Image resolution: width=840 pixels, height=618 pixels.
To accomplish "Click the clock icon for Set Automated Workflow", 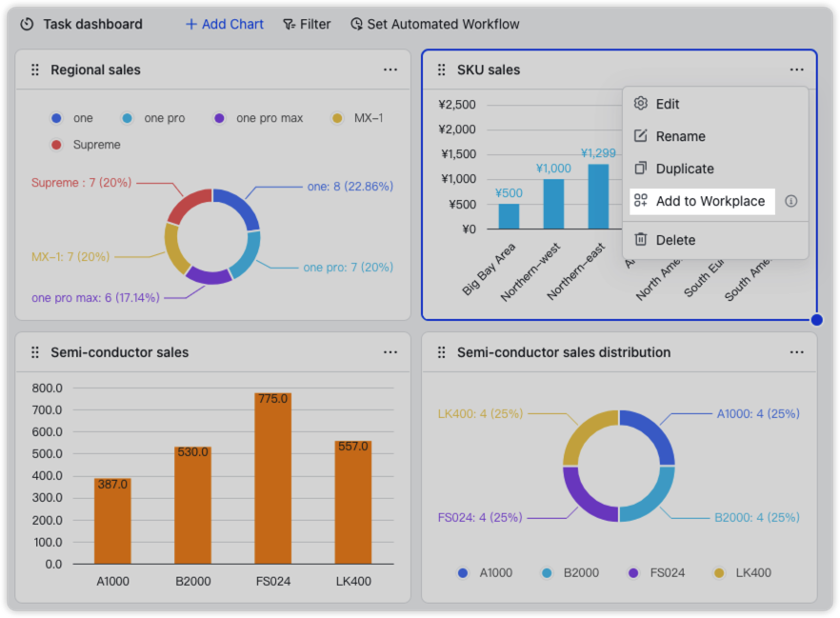I will click(x=356, y=24).
